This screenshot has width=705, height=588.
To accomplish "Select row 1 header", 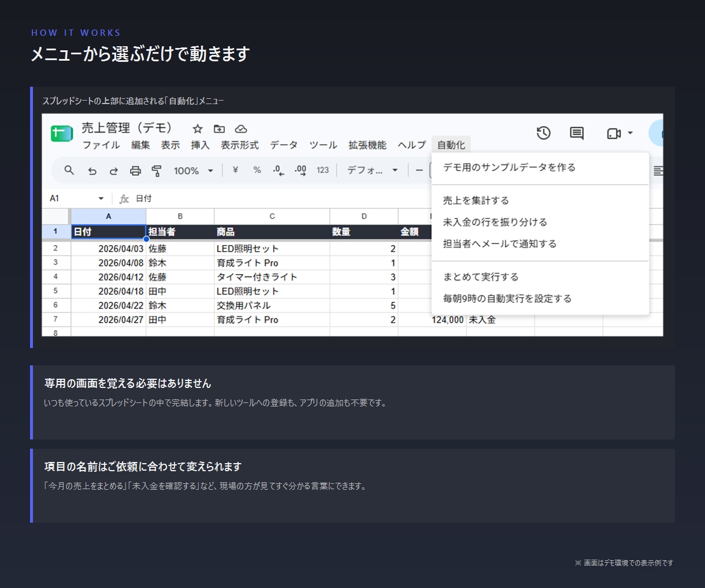I will pos(56,231).
